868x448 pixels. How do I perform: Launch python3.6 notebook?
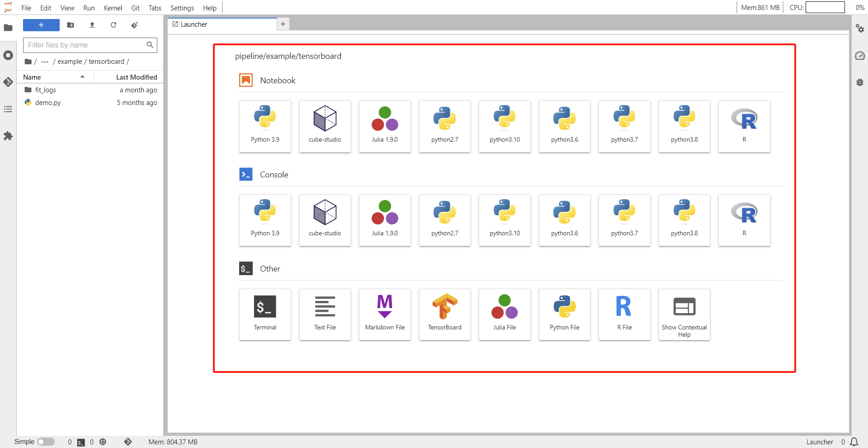coord(565,126)
